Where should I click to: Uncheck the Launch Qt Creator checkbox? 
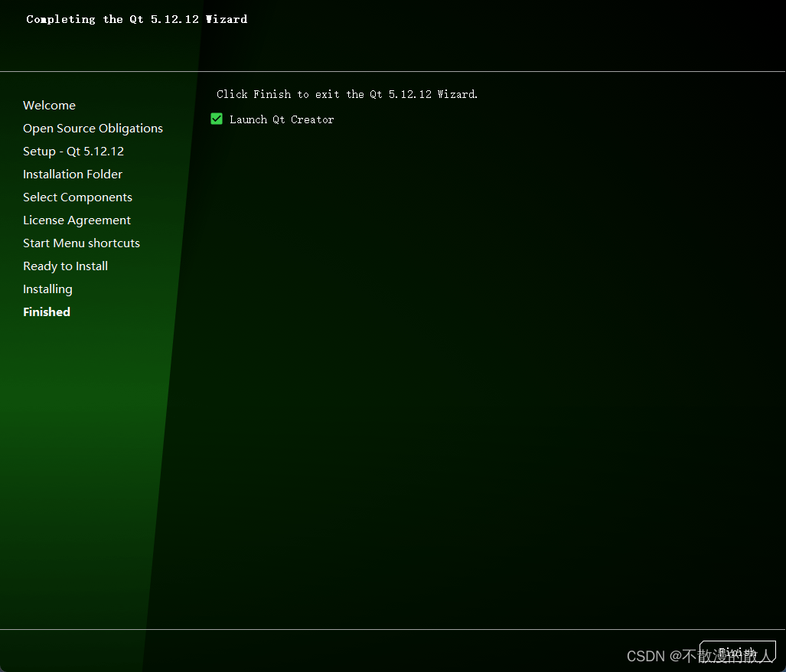point(217,119)
